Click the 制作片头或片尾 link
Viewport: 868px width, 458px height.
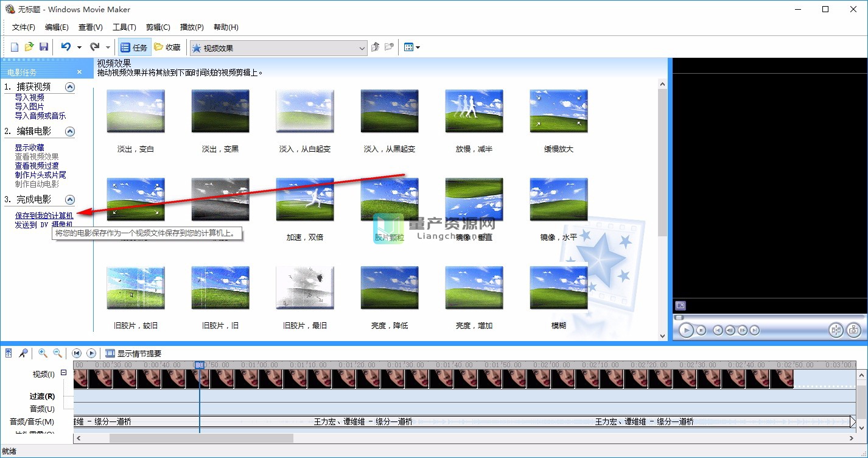point(40,175)
